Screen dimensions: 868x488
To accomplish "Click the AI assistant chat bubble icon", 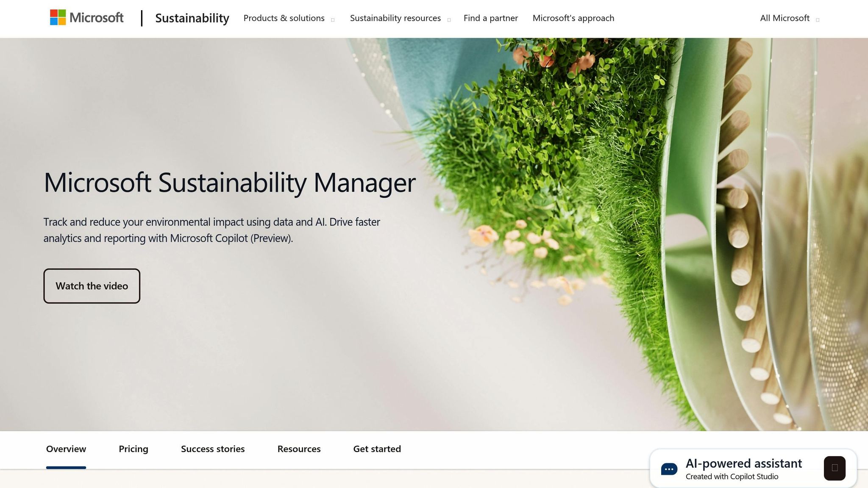I will (x=669, y=469).
